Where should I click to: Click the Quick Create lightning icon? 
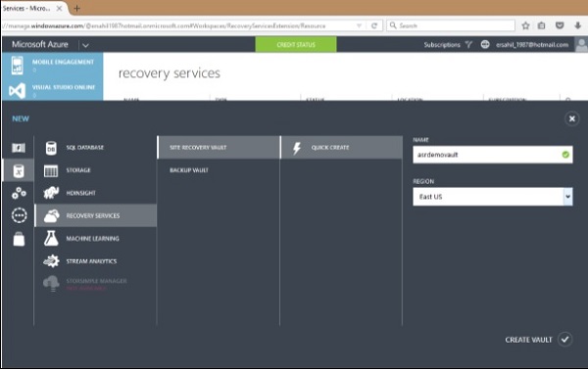[x=297, y=148]
